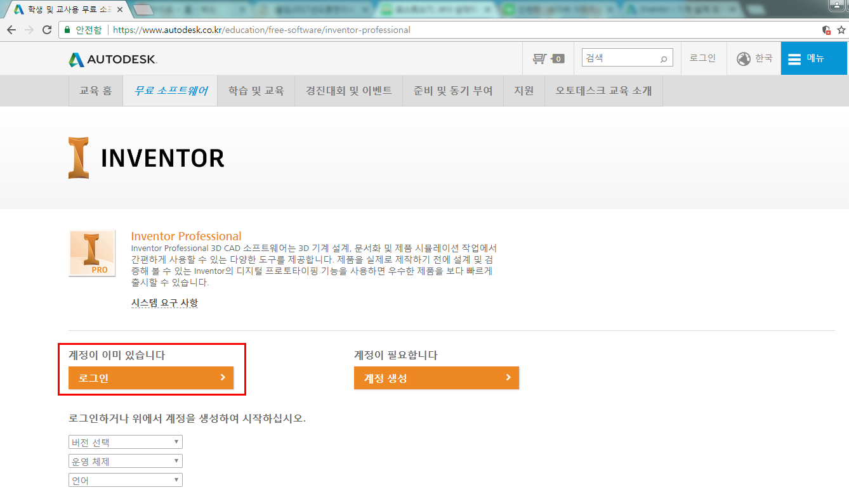Select the 한국 region link
This screenshot has height=504, width=849.
(764, 58)
